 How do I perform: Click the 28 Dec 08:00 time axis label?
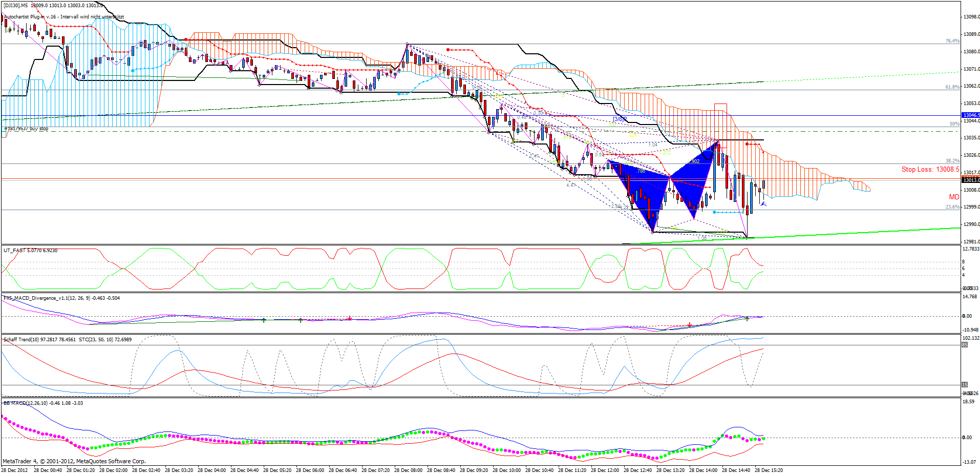pos(408,470)
